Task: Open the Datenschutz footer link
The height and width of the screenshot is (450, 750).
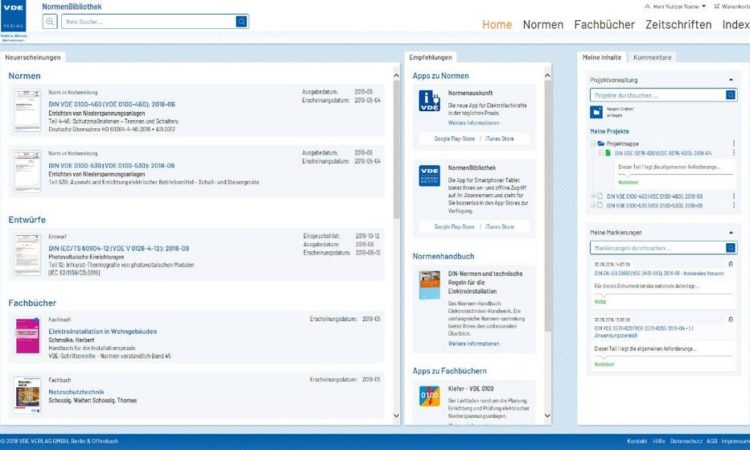Action: tap(685, 441)
